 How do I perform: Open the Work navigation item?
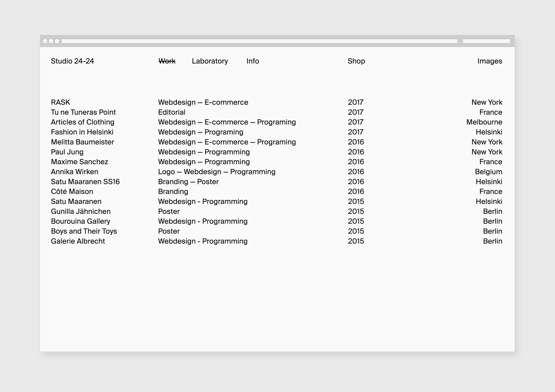167,61
